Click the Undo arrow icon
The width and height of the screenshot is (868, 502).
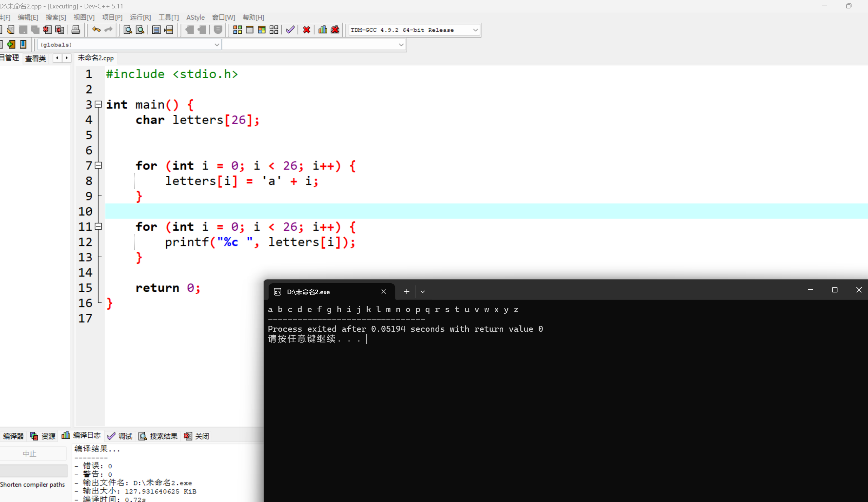(96, 30)
